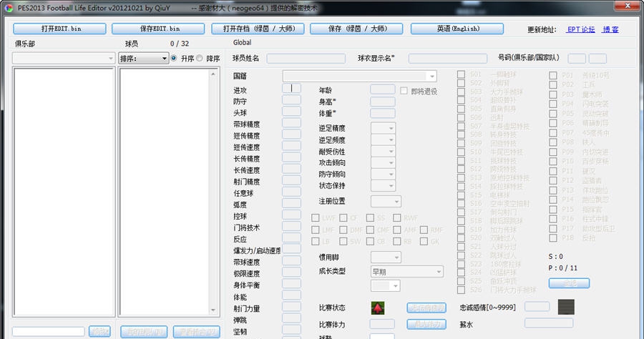Open save file with 打开存档 (绿茵/大师)
Viewport: 644px width, 339px height.
(x=258, y=29)
